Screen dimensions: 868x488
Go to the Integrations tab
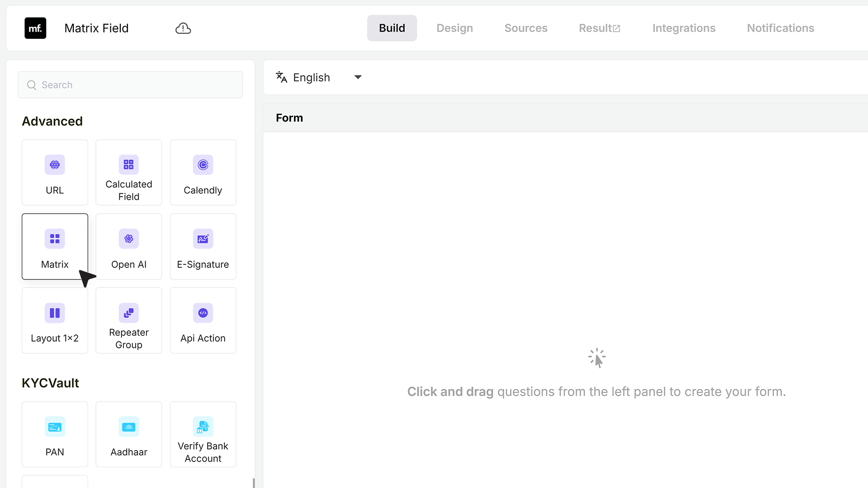coord(684,28)
